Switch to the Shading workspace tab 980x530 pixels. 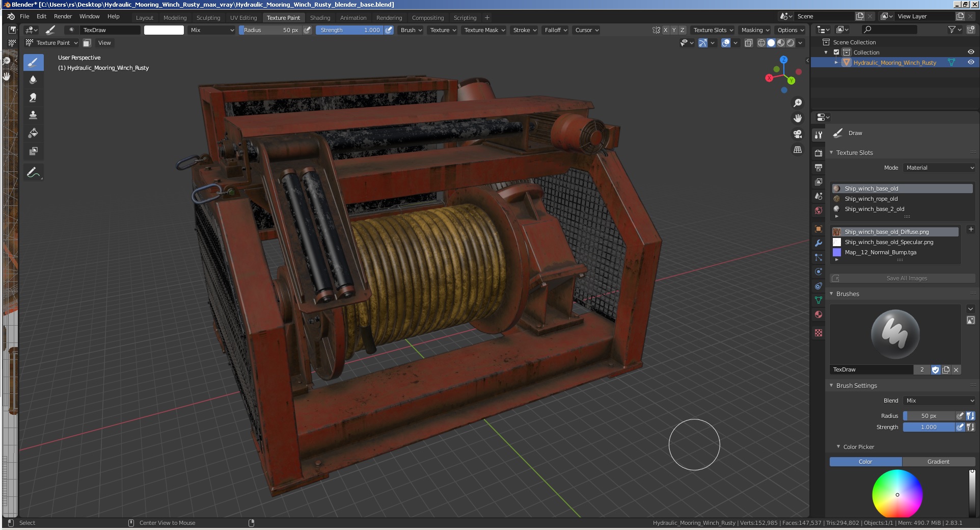320,17
